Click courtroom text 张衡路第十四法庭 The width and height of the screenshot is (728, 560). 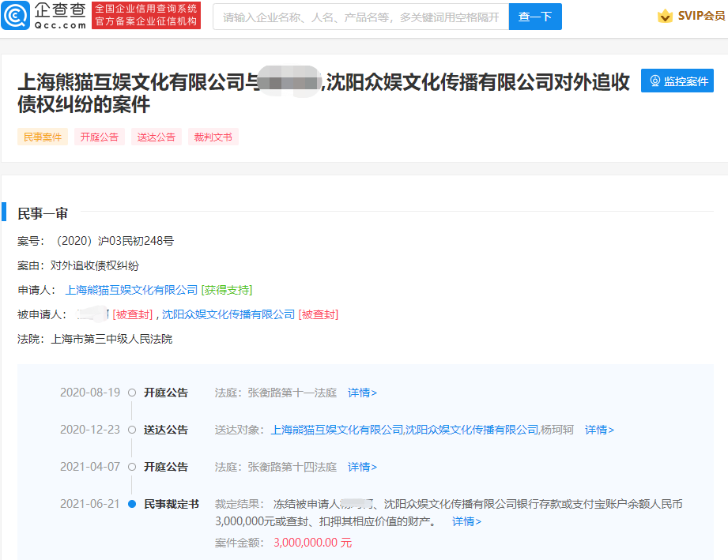coord(292,467)
